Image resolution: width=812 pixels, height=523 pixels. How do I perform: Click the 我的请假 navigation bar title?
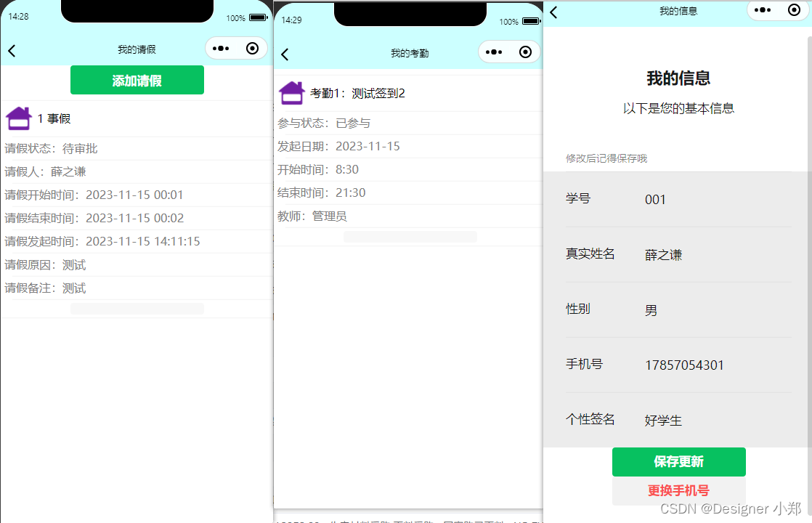pyautogui.click(x=137, y=49)
